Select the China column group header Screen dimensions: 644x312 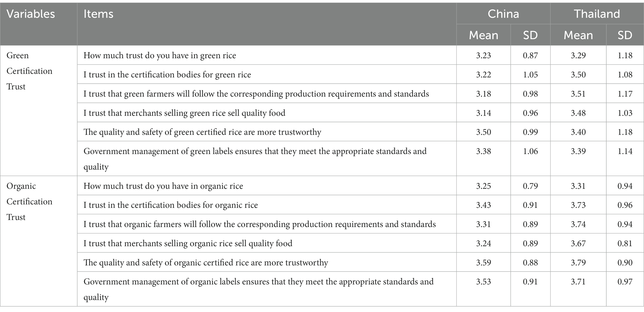coord(503,14)
